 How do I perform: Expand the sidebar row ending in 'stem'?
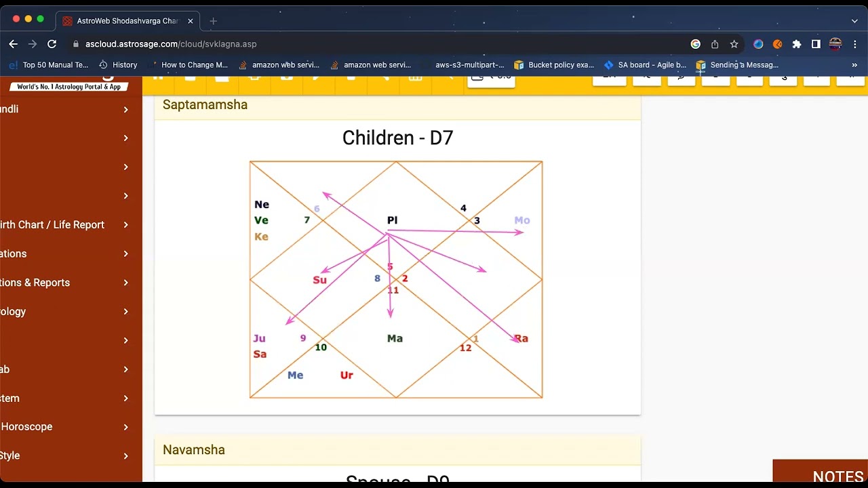click(71, 399)
